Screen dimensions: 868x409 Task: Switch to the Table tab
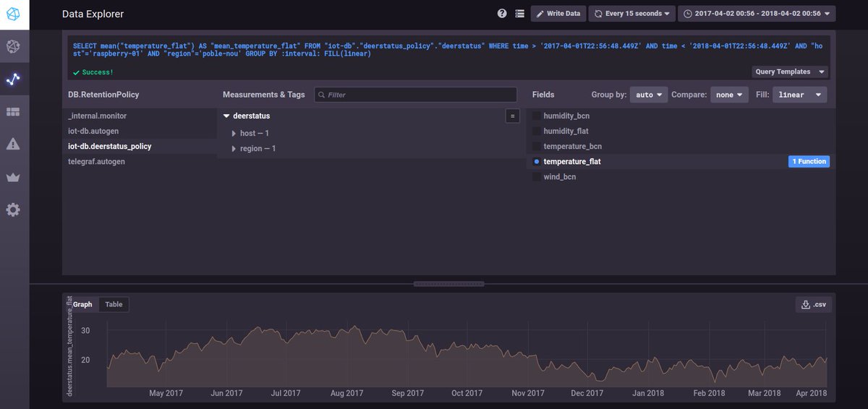pos(114,304)
